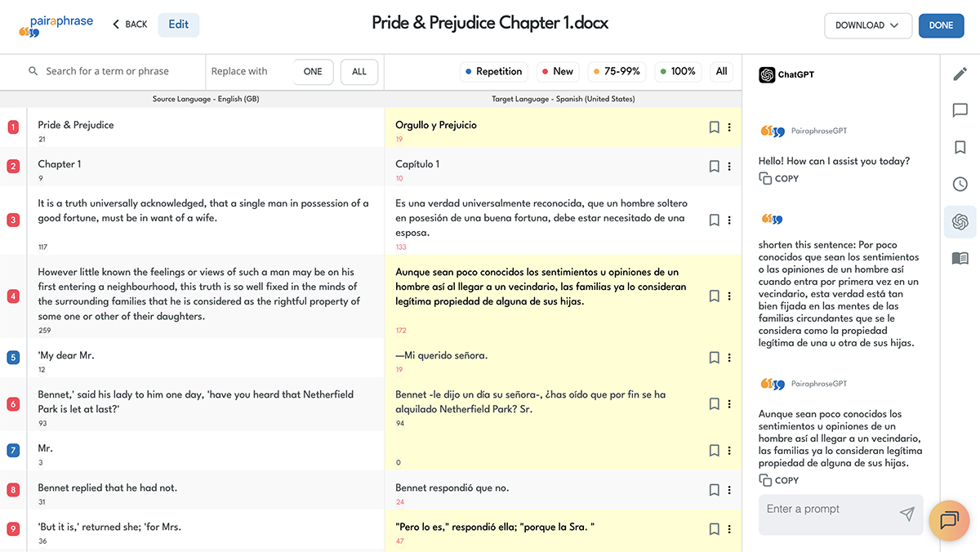Toggle the New segment filter
This screenshot has width=980, height=552.
[556, 72]
